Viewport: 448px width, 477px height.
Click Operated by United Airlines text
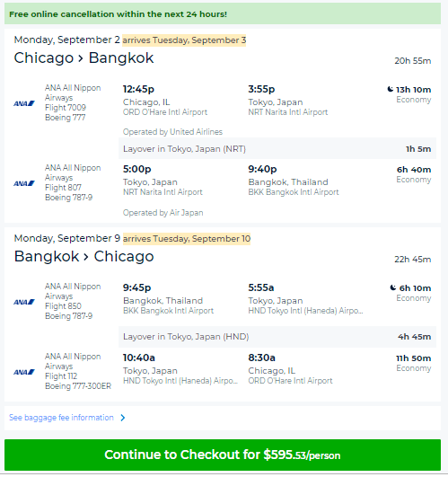tap(172, 132)
